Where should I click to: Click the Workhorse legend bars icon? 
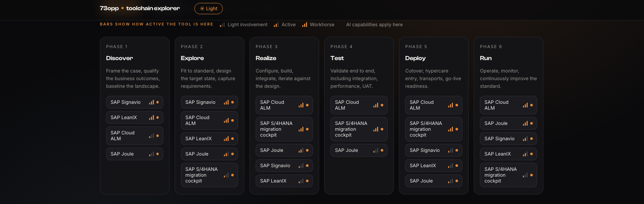click(x=304, y=25)
